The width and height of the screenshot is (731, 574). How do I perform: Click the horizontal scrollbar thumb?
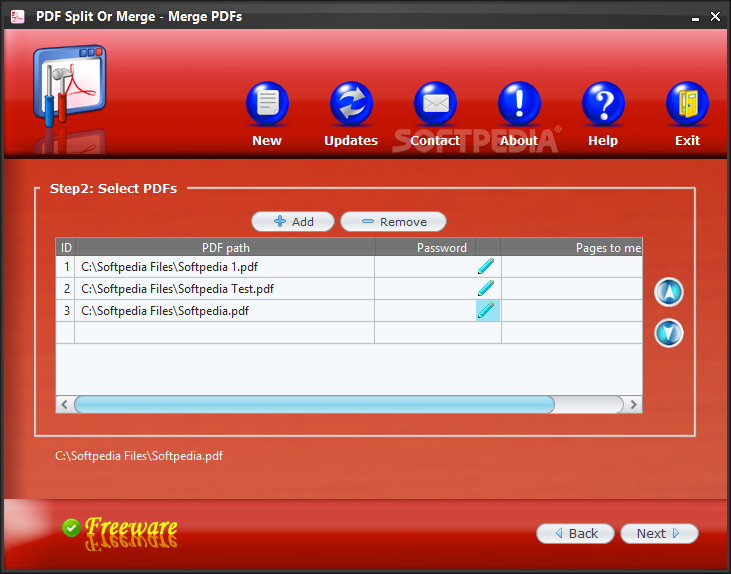click(x=314, y=404)
